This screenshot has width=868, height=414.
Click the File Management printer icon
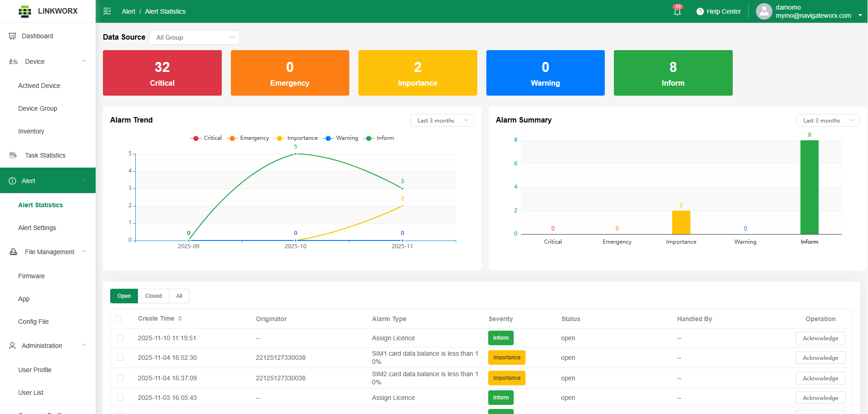point(12,251)
